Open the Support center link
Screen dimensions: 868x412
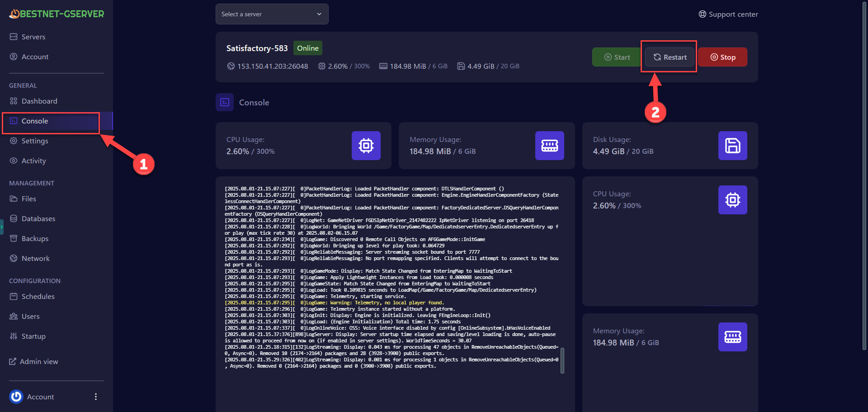coord(728,14)
